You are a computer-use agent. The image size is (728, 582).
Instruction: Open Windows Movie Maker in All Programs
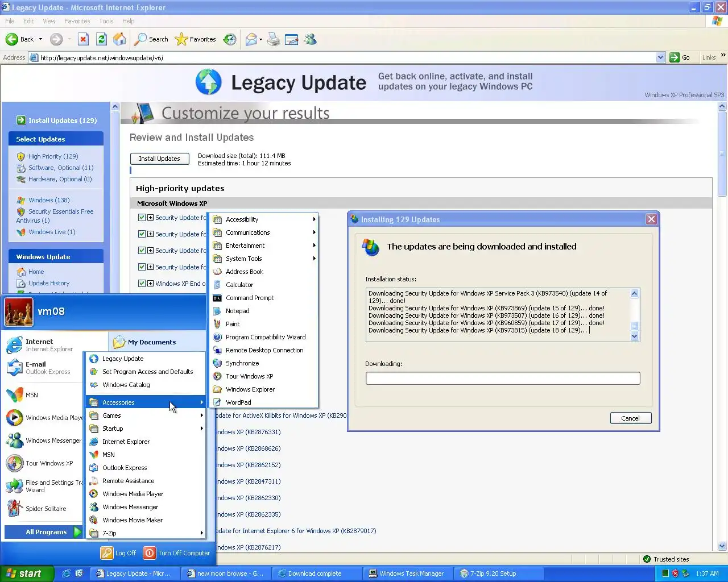[146, 520]
